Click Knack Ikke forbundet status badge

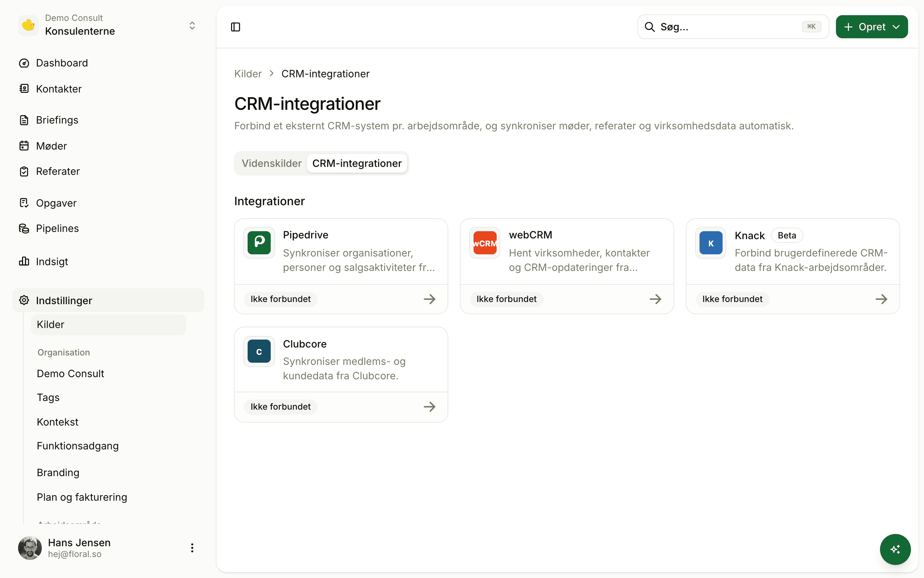[732, 299]
